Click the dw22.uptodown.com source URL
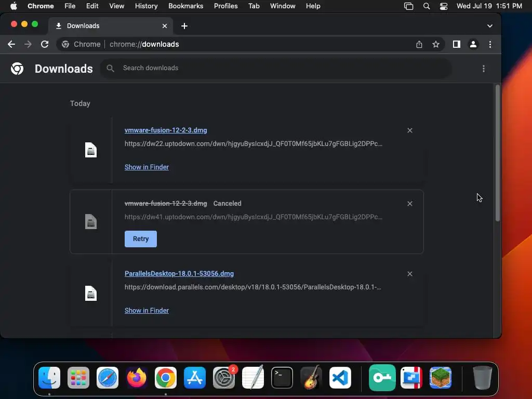 [254, 144]
